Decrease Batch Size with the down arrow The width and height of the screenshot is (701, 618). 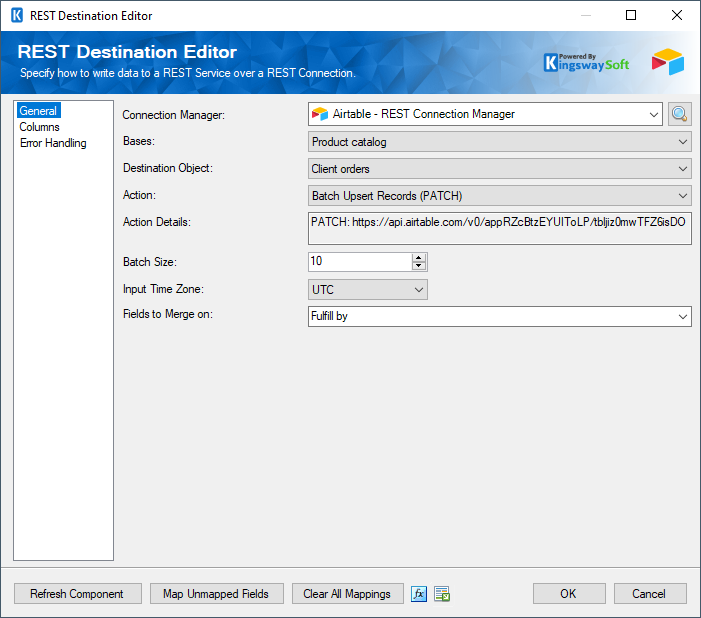(418, 266)
